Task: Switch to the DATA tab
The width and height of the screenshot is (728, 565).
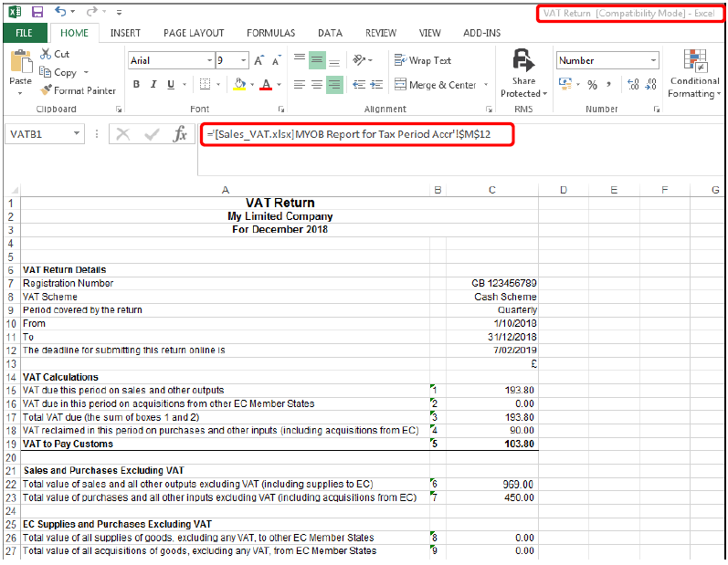Action: click(330, 33)
